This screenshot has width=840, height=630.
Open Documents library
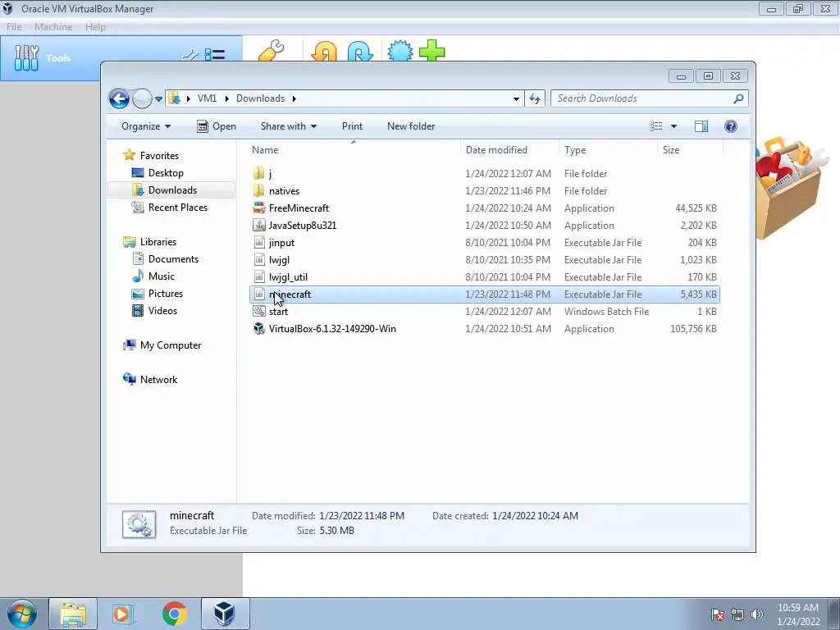173,259
